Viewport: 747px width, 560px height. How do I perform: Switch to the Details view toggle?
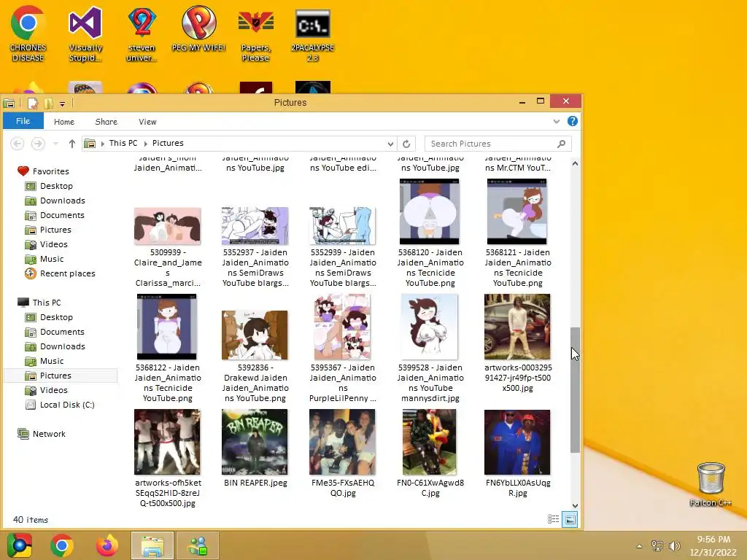click(553, 519)
